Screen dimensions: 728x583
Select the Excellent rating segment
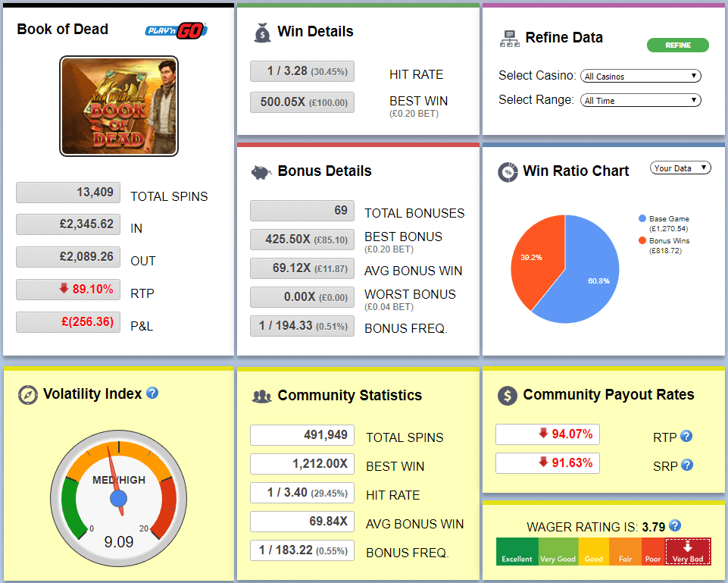click(517, 551)
